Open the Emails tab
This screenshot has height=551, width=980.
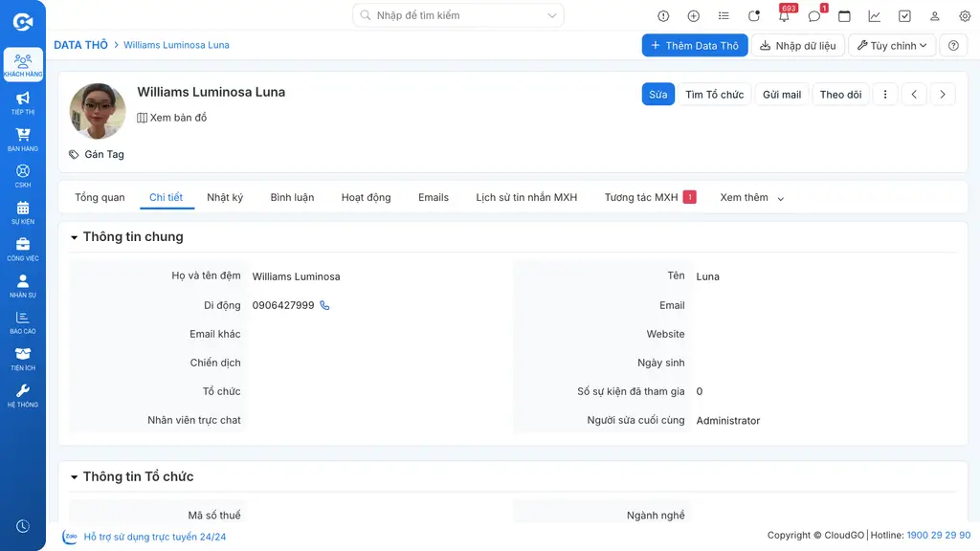(434, 197)
